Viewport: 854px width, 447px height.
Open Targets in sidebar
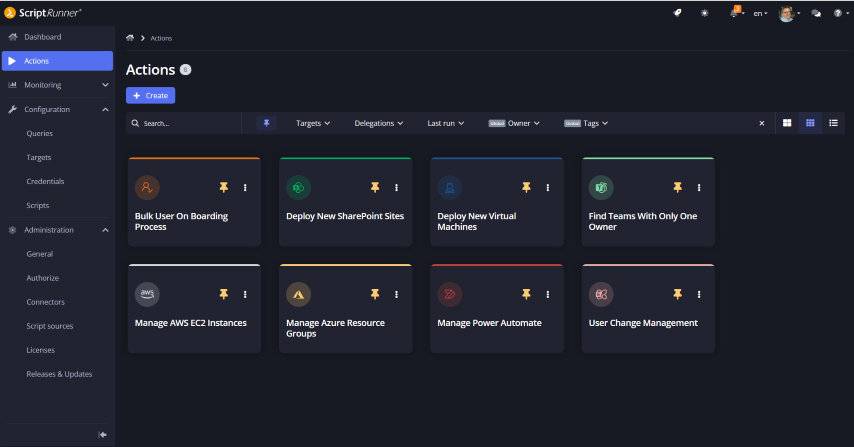pyautogui.click(x=39, y=157)
